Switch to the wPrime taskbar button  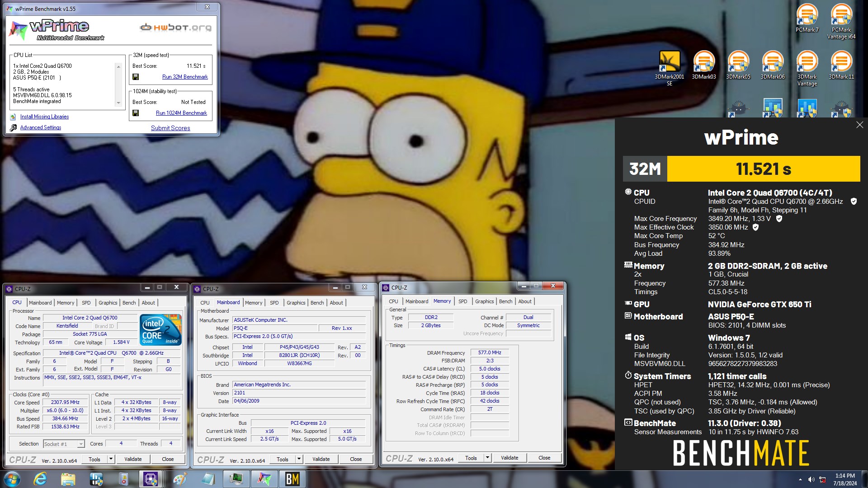tap(264, 479)
